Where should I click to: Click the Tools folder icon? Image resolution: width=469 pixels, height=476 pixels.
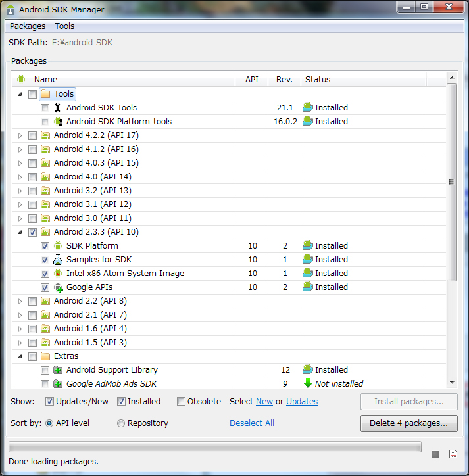tap(45, 94)
